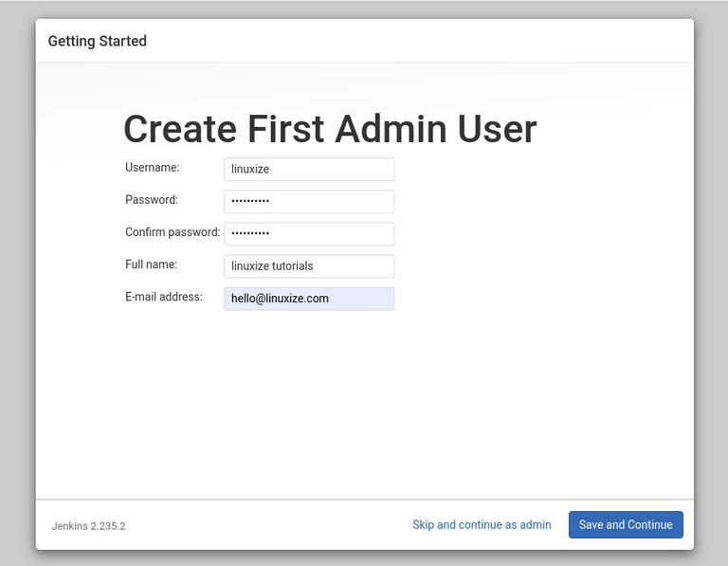Focus the E-mail address input field
Image resolution: width=728 pixels, height=566 pixels.
(309, 299)
